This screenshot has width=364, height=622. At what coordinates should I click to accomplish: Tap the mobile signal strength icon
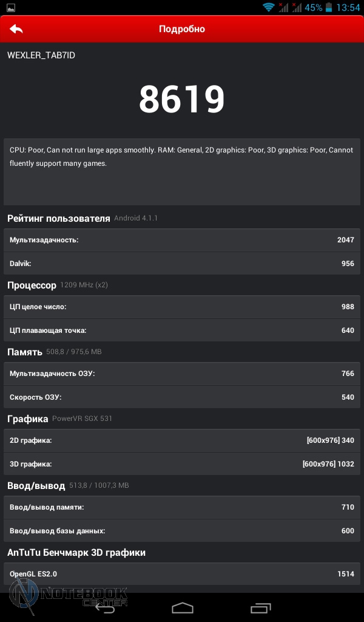click(284, 7)
